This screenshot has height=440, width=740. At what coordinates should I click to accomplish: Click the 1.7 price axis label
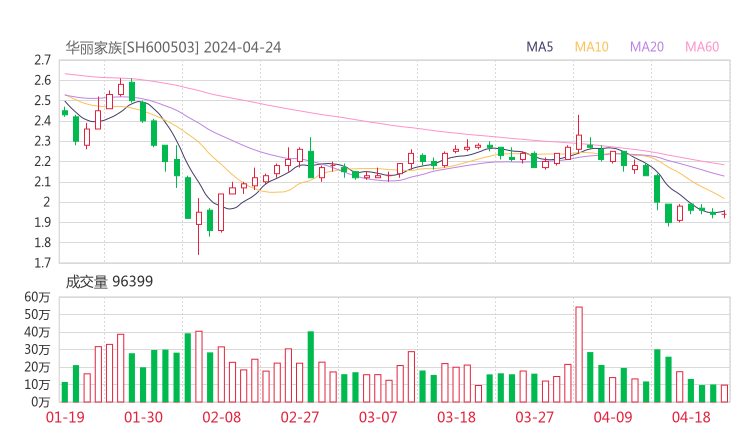point(42,263)
